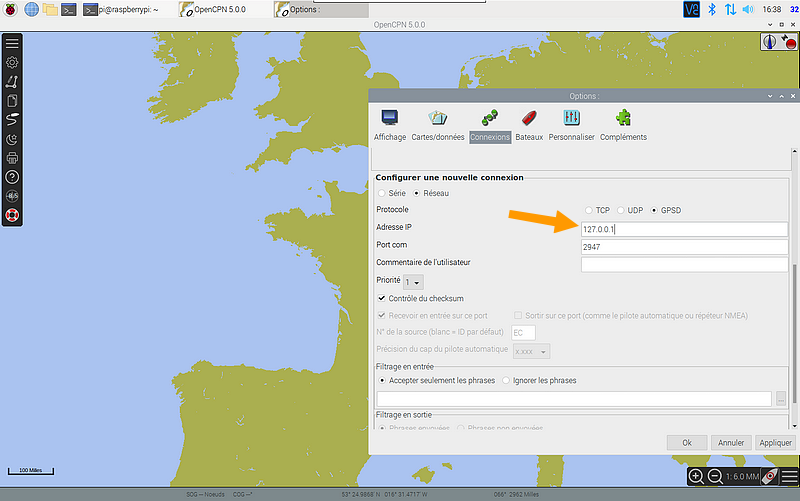The width and height of the screenshot is (800, 501).
Task: Launch the web browser globe icon
Action: 32,9
